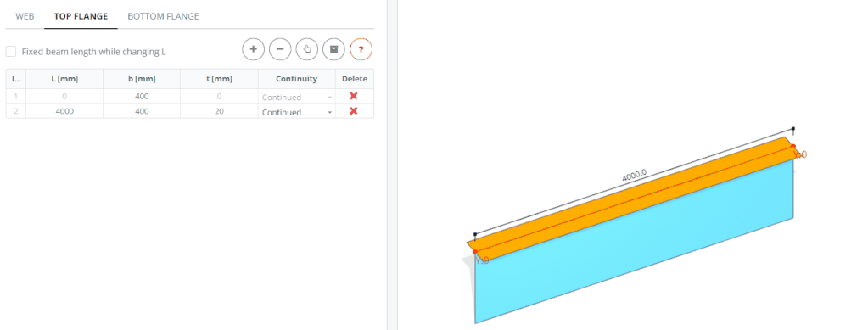Switch to the WEB tab
This screenshot has width=868, height=330.
(x=25, y=16)
